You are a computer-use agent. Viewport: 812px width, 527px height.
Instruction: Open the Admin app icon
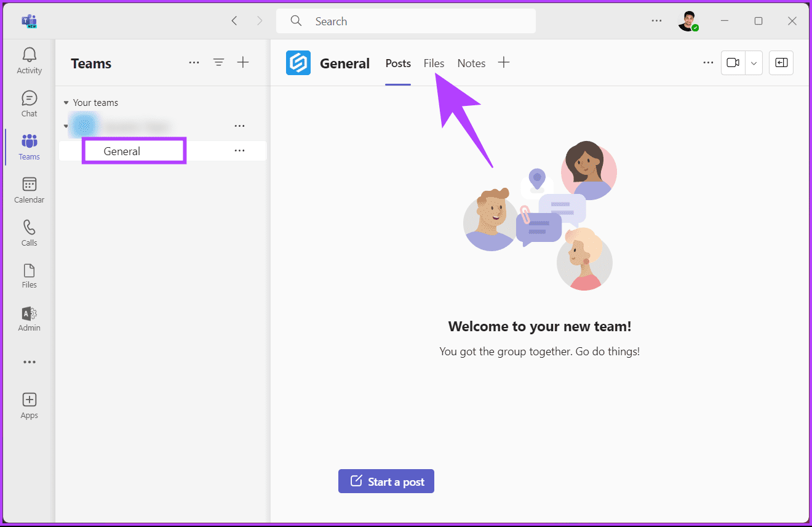pyautogui.click(x=29, y=319)
